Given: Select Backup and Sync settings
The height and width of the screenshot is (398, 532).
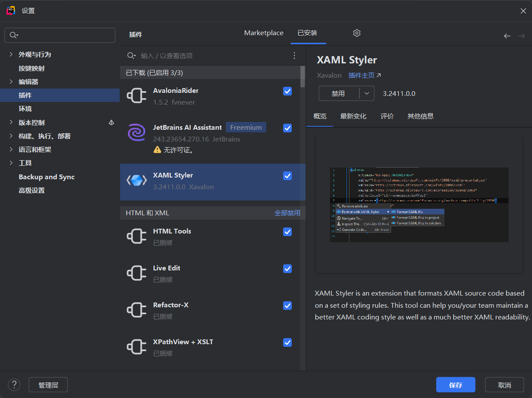Looking at the screenshot, I should (x=47, y=177).
